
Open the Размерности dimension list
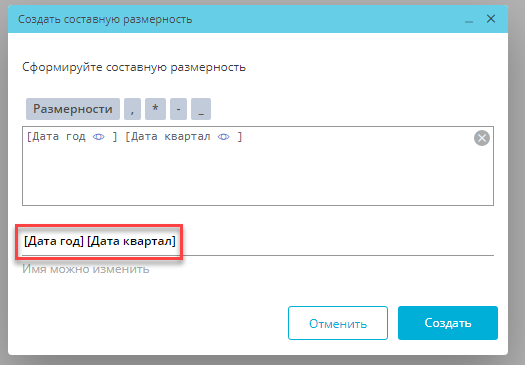coord(73,109)
